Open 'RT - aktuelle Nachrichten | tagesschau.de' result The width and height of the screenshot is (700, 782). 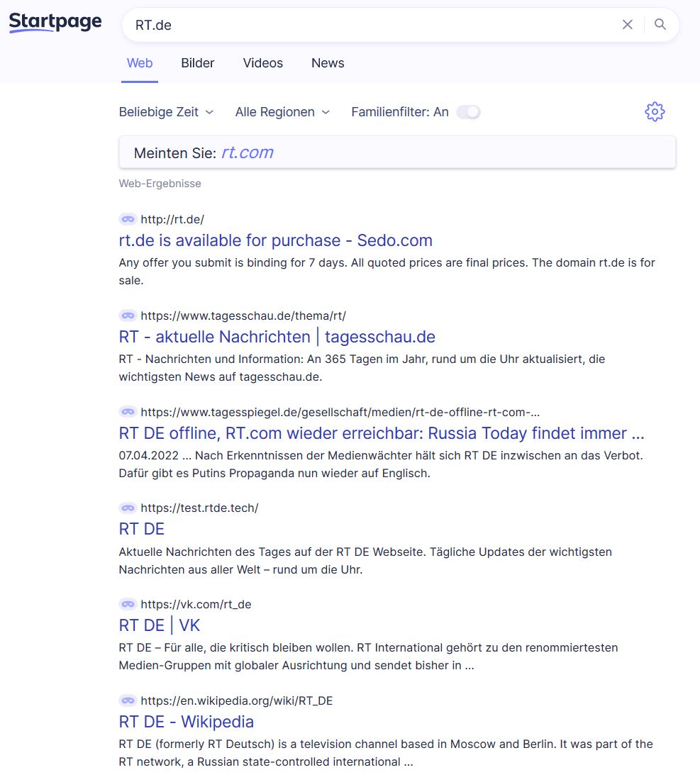point(277,337)
